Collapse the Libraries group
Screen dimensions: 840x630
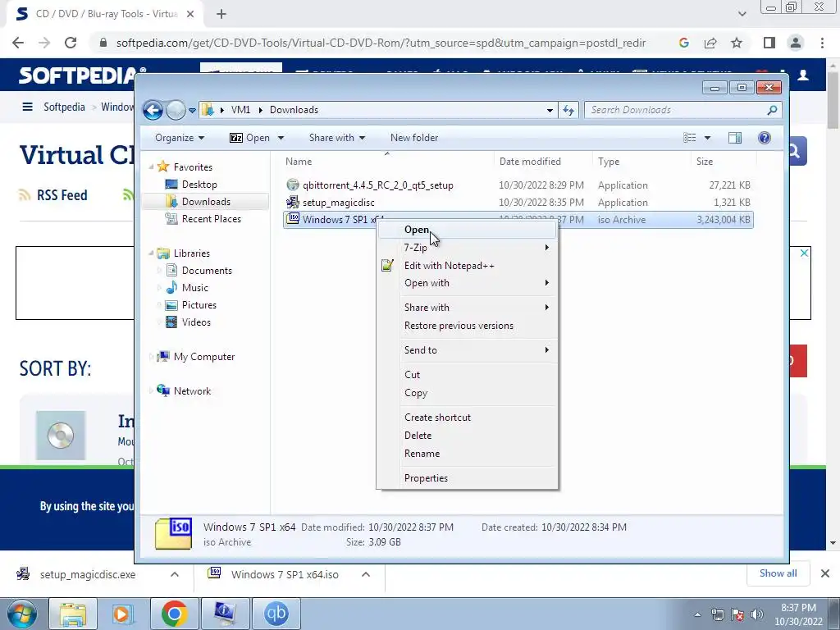(x=151, y=253)
